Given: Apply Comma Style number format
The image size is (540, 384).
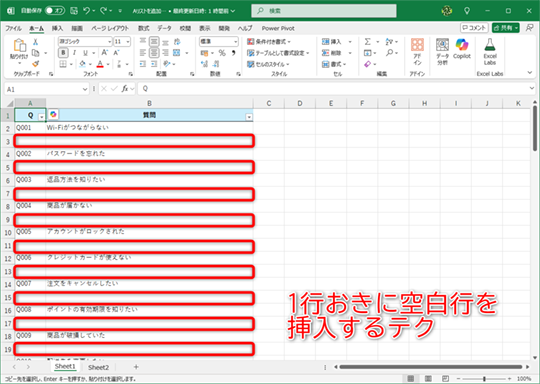Looking at the screenshot, I should click(x=233, y=53).
